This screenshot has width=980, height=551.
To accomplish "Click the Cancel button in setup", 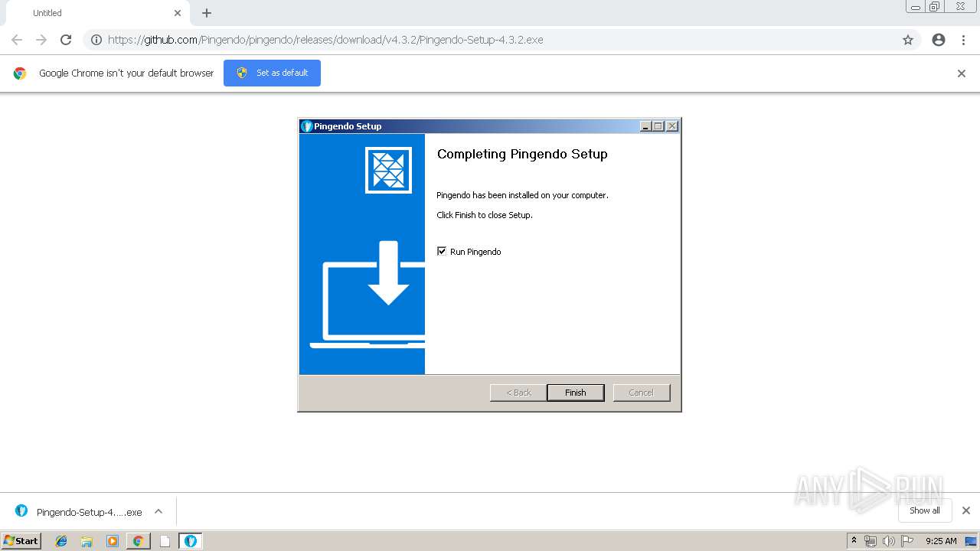I will (642, 393).
